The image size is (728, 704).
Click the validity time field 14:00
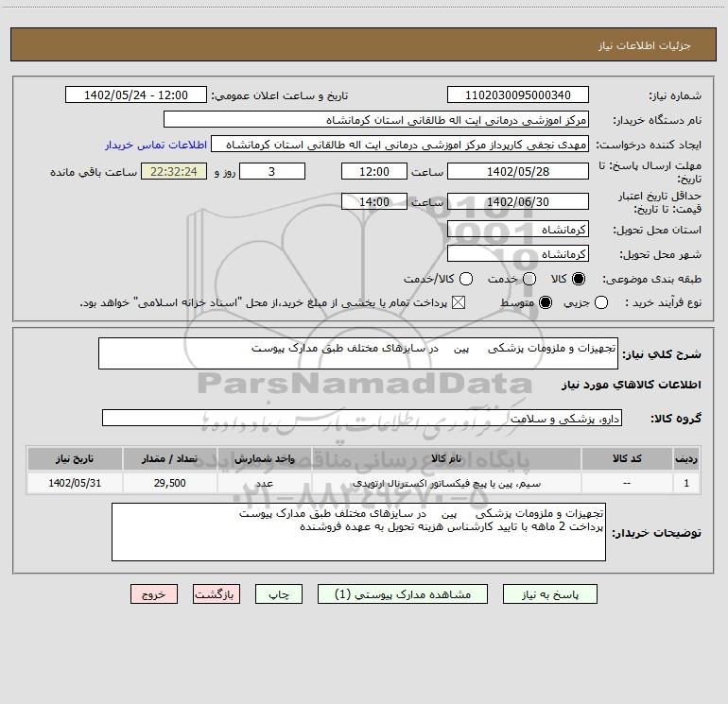(374, 201)
